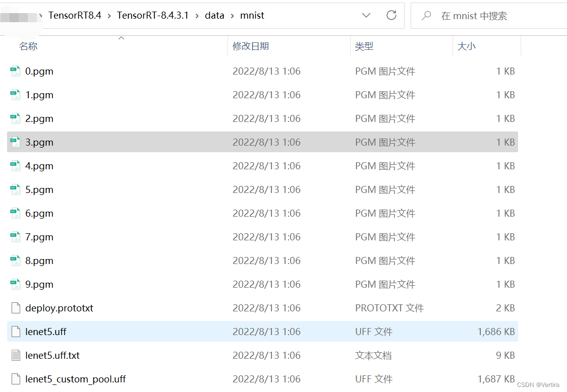Navigate to the TensorRT8.4 breadcrumb item
Image resolution: width=567 pixels, height=392 pixels.
click(74, 15)
